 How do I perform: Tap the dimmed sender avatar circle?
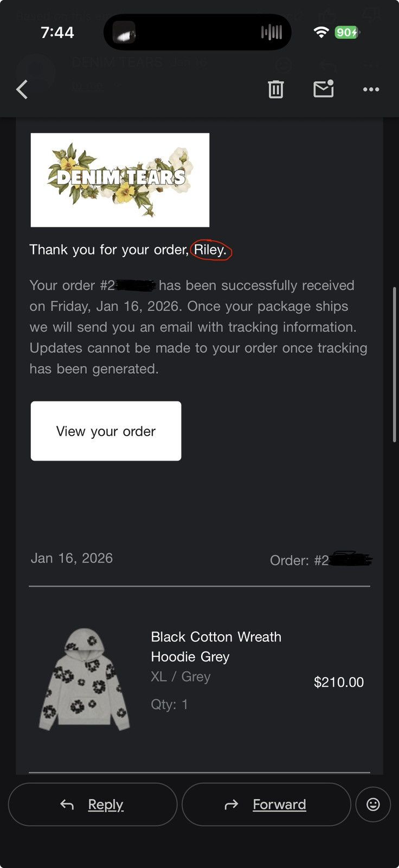coord(36,74)
